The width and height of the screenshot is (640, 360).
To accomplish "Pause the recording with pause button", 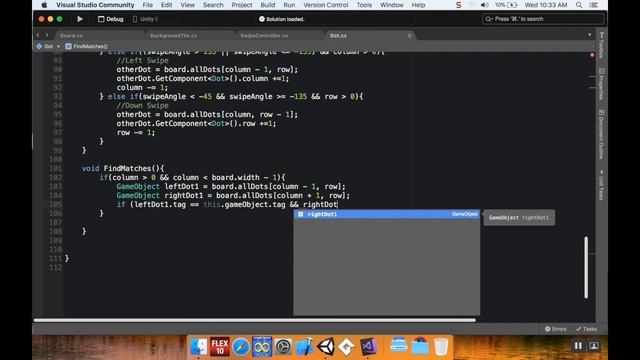I will click(x=578, y=346).
